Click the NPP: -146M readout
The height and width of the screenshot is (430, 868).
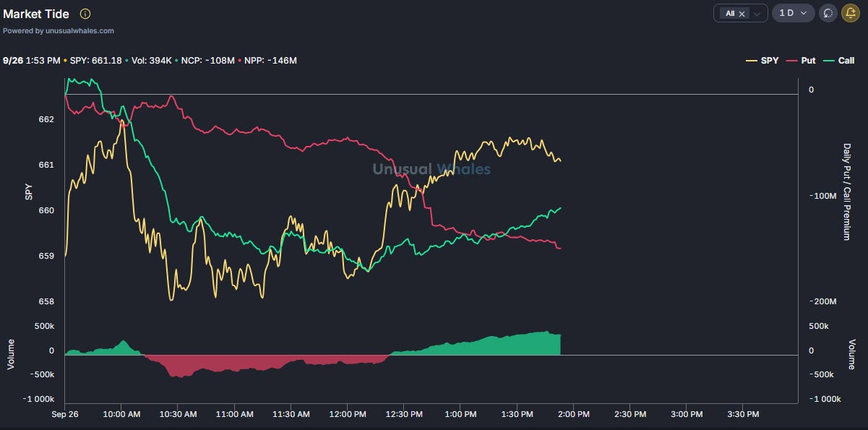pyautogui.click(x=270, y=60)
